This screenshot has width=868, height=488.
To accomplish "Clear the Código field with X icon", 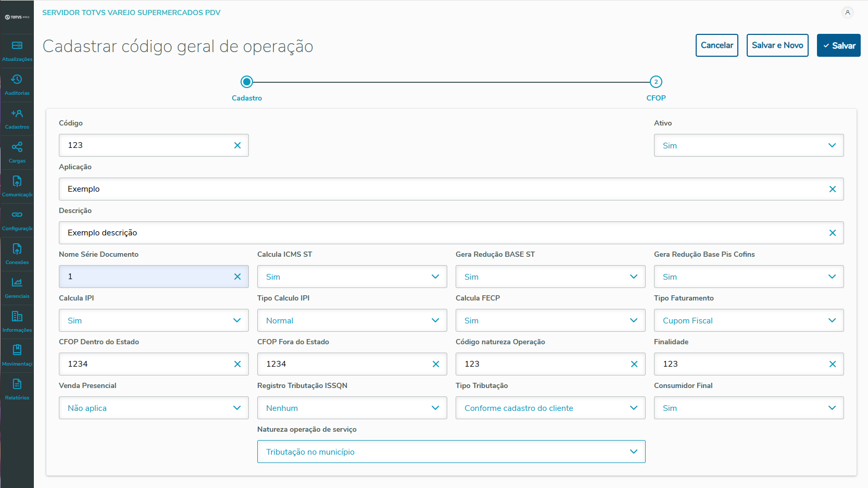I will pyautogui.click(x=237, y=145).
